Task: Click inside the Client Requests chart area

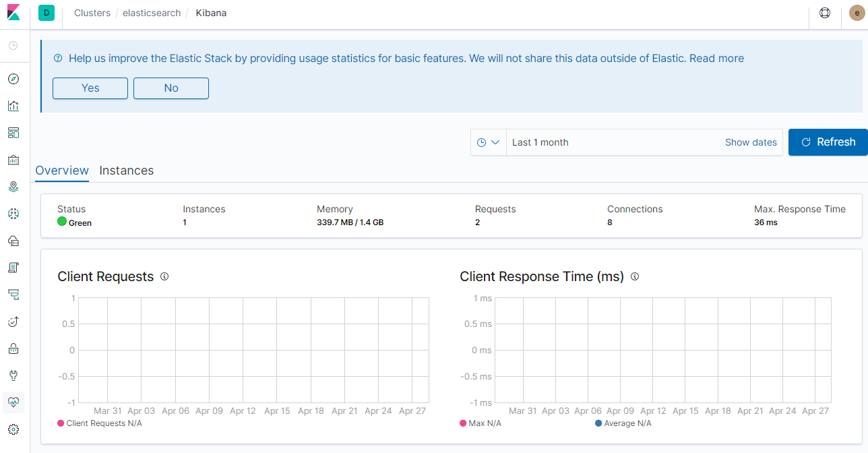Action: tap(253, 350)
